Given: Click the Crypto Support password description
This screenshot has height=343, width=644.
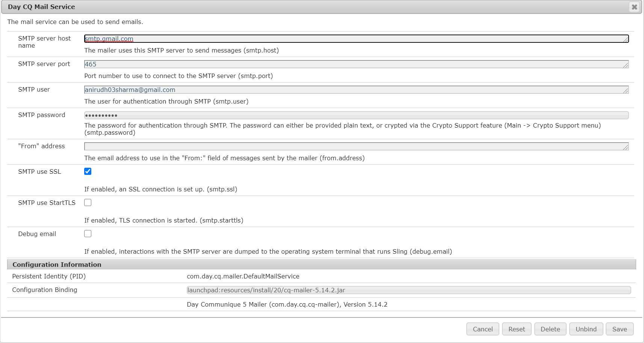Looking at the screenshot, I should 342,129.
